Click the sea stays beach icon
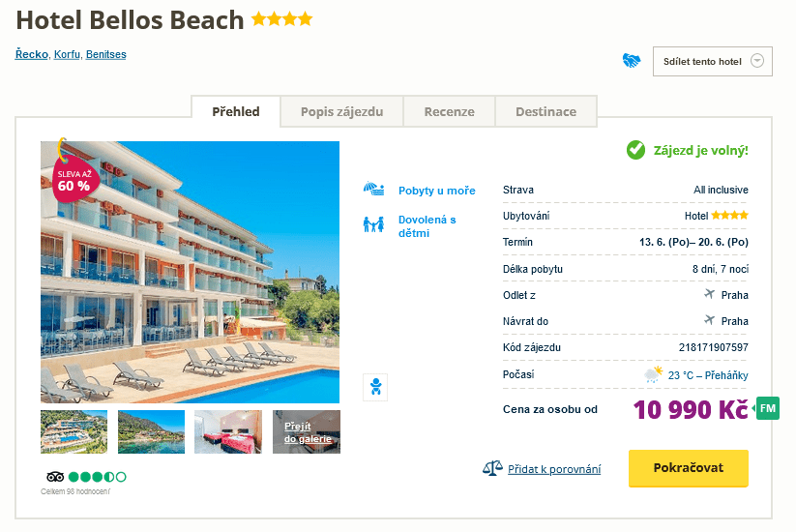Image resolution: width=796 pixels, height=532 pixels. (373, 190)
